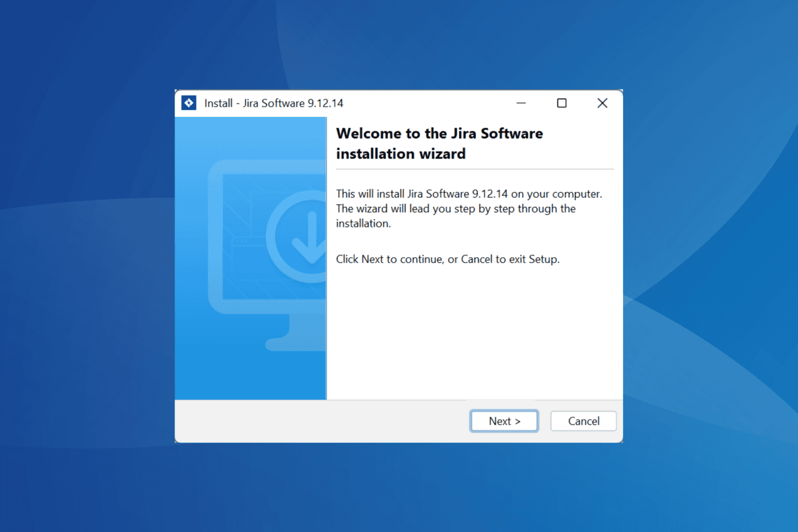Click the Welcome heading text
The height and width of the screenshot is (532, 798).
pos(439,143)
